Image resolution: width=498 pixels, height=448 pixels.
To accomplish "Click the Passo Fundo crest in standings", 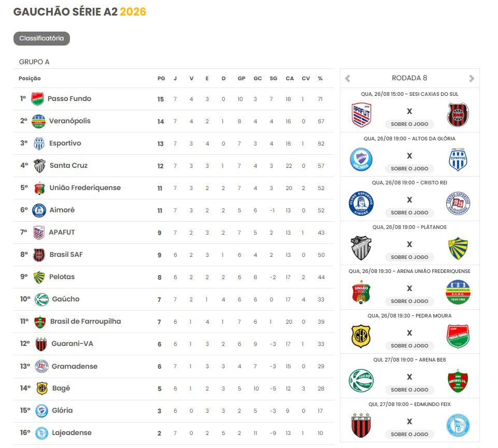I will click(37, 99).
